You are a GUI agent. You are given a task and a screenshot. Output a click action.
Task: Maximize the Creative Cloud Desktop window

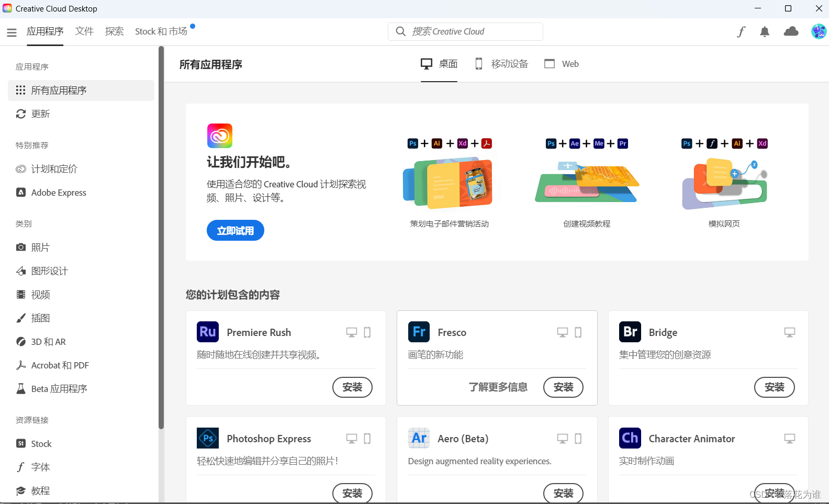(788, 8)
